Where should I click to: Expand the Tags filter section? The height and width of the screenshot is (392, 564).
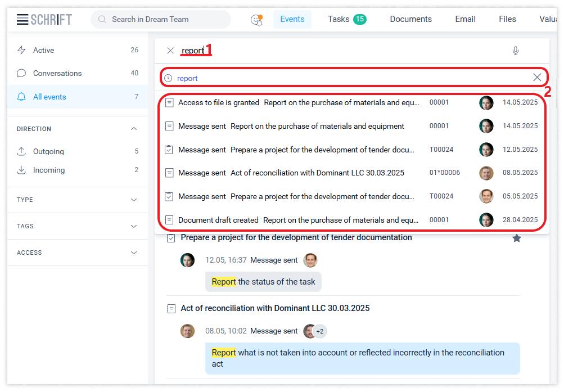pos(134,226)
